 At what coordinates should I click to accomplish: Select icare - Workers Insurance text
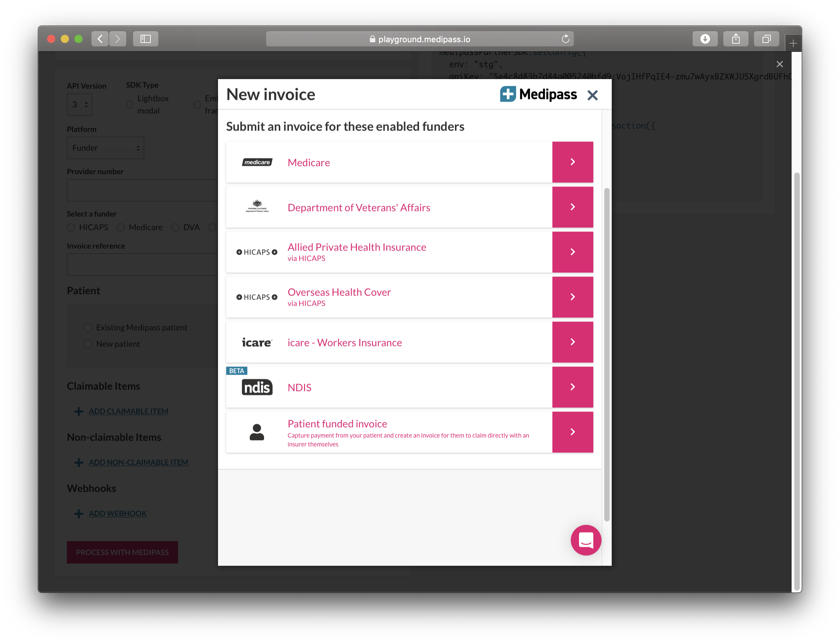point(345,343)
